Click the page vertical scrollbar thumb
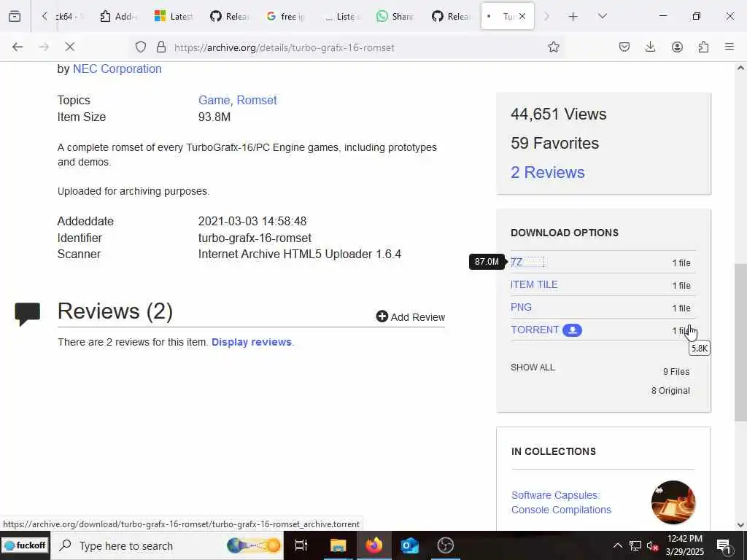The image size is (747, 560). click(x=740, y=342)
